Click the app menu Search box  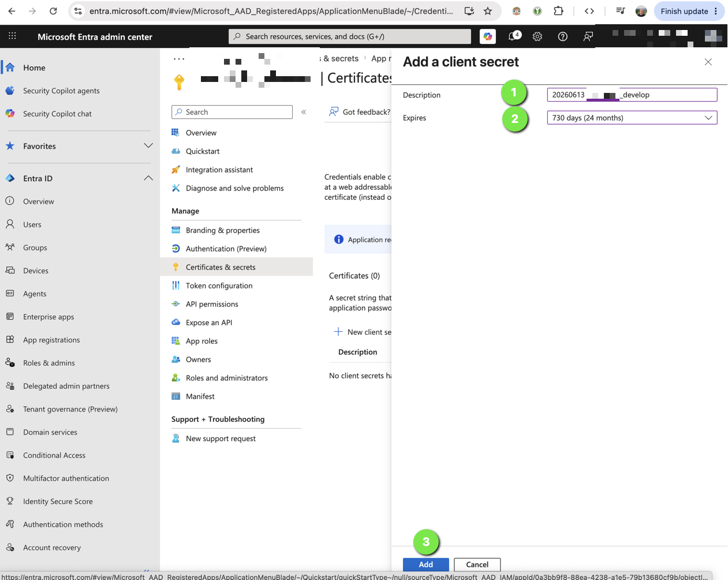pyautogui.click(x=232, y=112)
